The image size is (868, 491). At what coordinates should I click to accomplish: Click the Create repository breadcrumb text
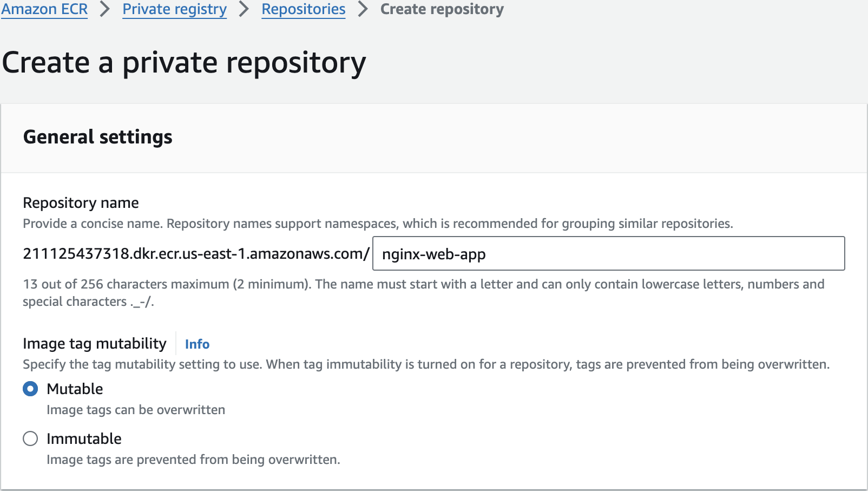pos(442,9)
